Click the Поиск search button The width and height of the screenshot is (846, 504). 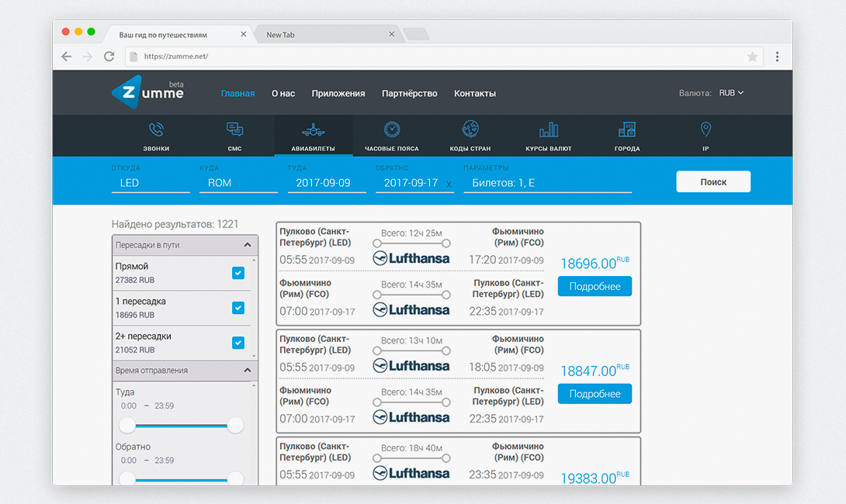[x=713, y=181]
